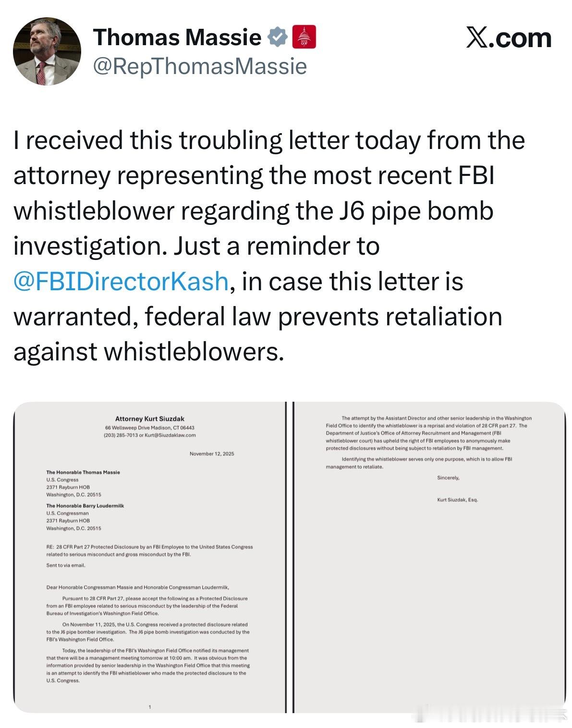
Task: Click the Kurt Siuzdak, Esq. signature line
Action: click(457, 500)
